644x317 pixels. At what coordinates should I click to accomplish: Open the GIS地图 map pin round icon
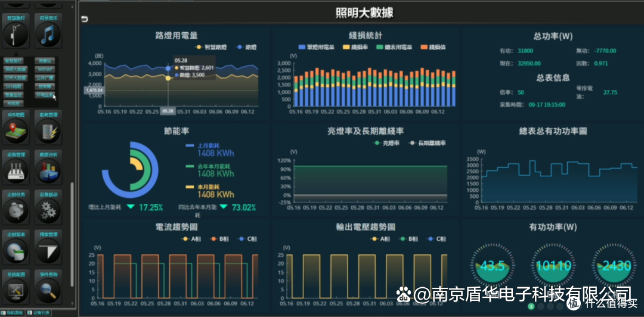[x=15, y=132]
